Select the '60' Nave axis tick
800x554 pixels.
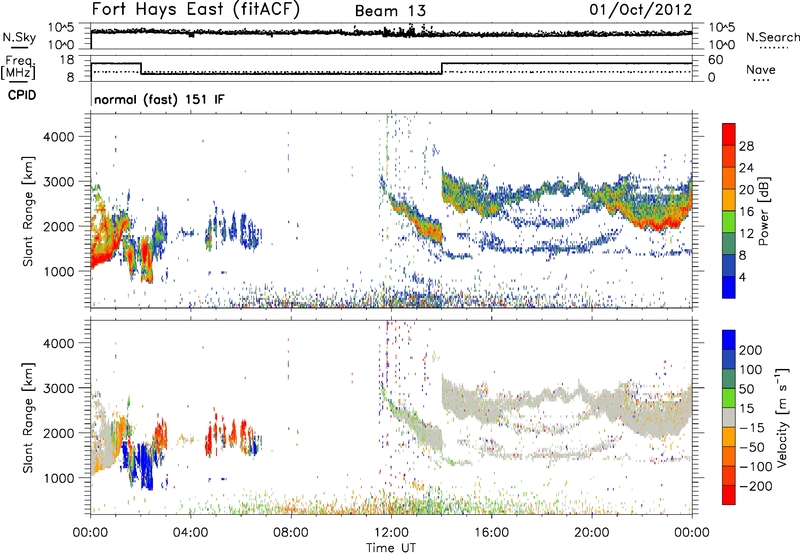(x=715, y=60)
